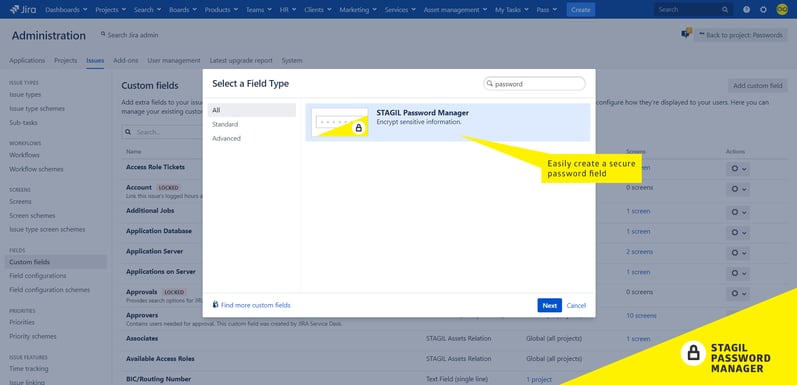
Task: Open the help question mark icon
Action: 747,9
